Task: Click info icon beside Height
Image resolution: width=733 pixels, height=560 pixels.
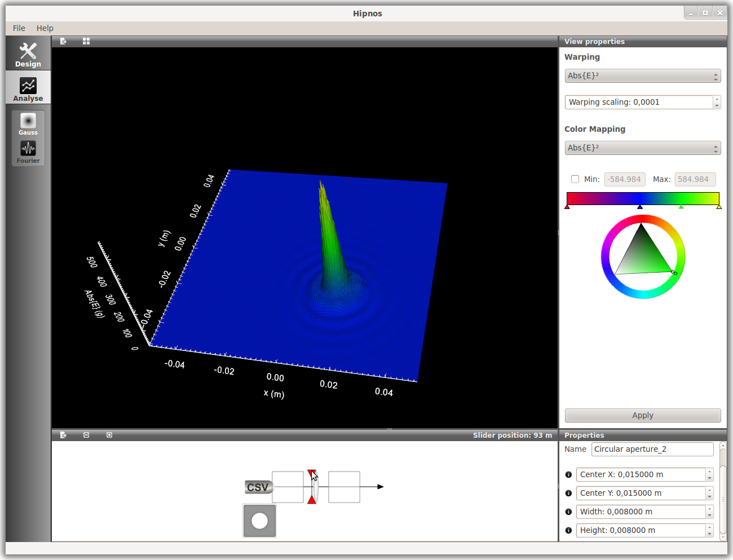Action: click(x=568, y=531)
